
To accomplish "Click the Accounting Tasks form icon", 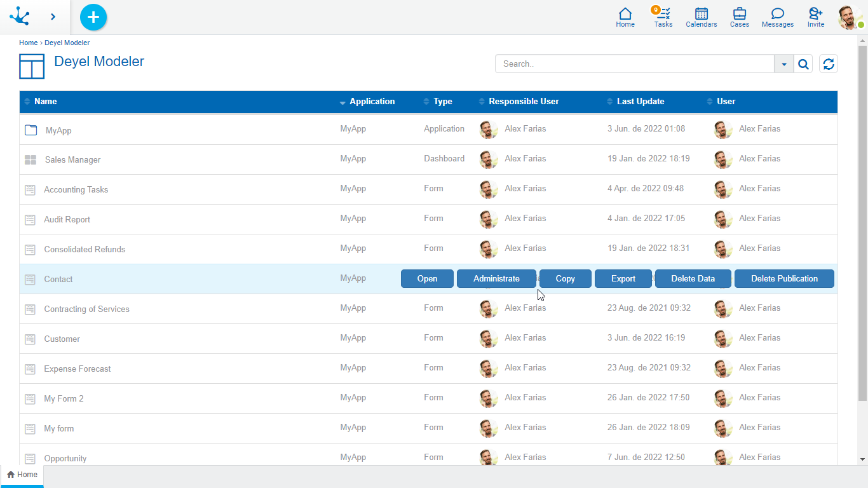I will [30, 190].
